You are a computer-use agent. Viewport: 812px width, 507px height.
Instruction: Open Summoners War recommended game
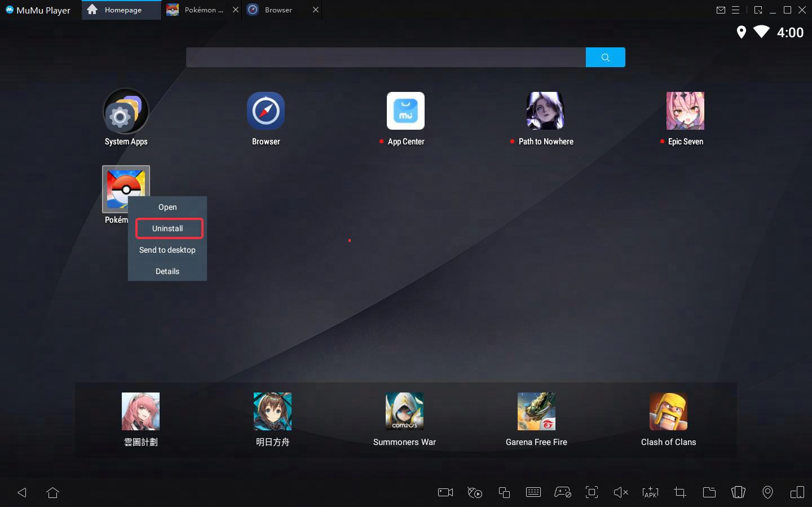404,411
